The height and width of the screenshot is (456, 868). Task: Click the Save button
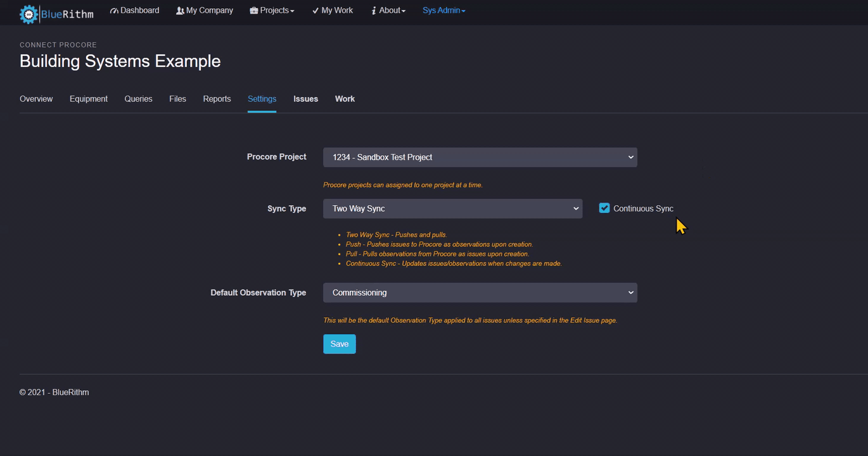[340, 344]
